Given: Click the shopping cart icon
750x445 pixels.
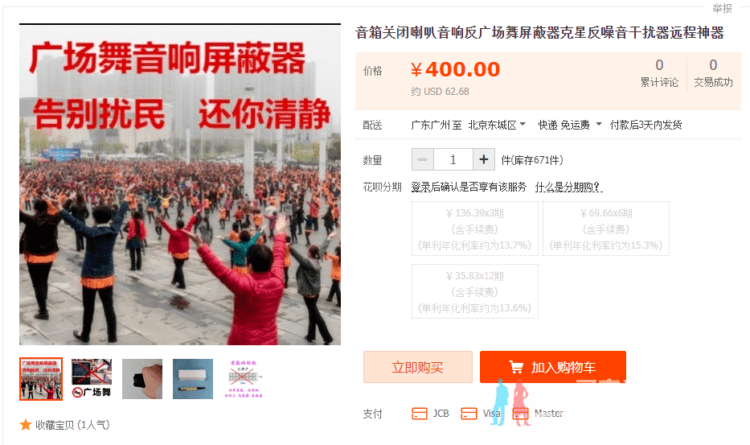Looking at the screenshot, I should pos(516,367).
